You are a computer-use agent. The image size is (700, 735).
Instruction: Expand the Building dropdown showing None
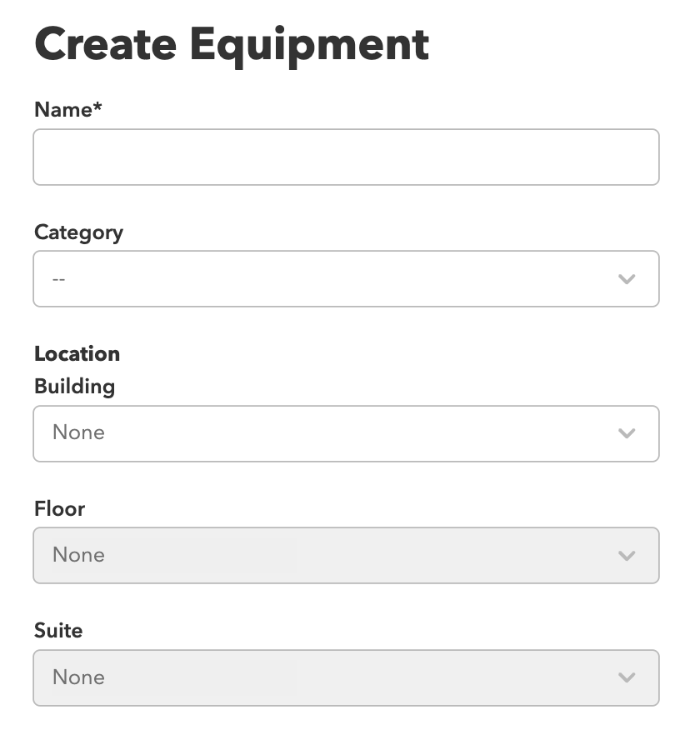(x=346, y=433)
